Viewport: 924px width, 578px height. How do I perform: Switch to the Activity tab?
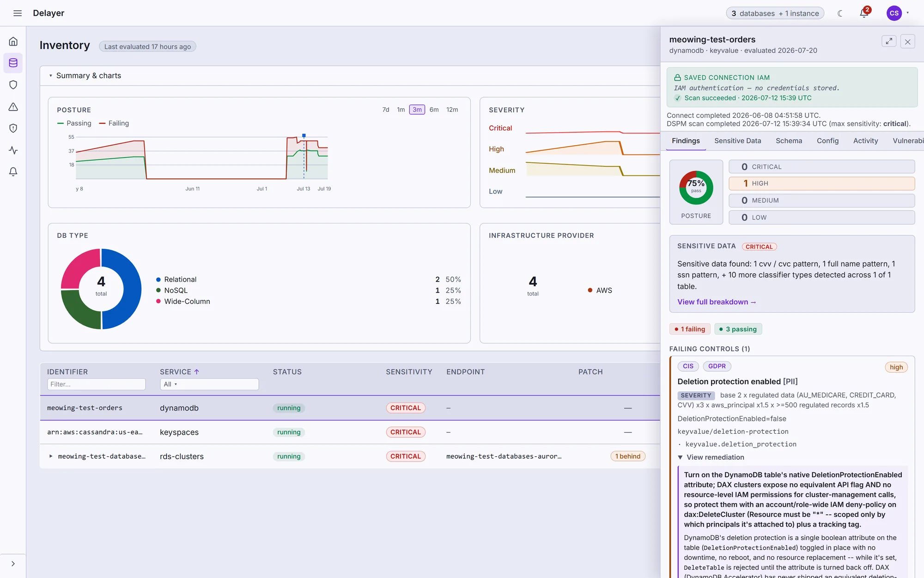coord(865,141)
